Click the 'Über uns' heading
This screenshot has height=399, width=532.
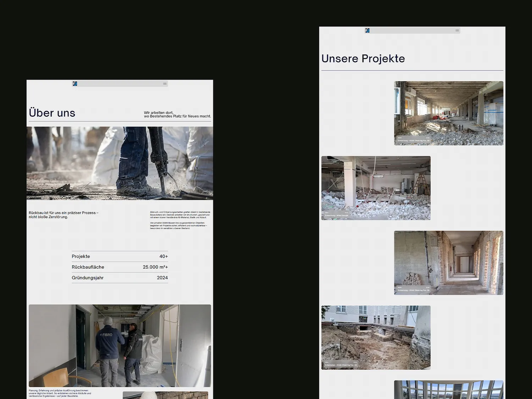pyautogui.click(x=52, y=113)
